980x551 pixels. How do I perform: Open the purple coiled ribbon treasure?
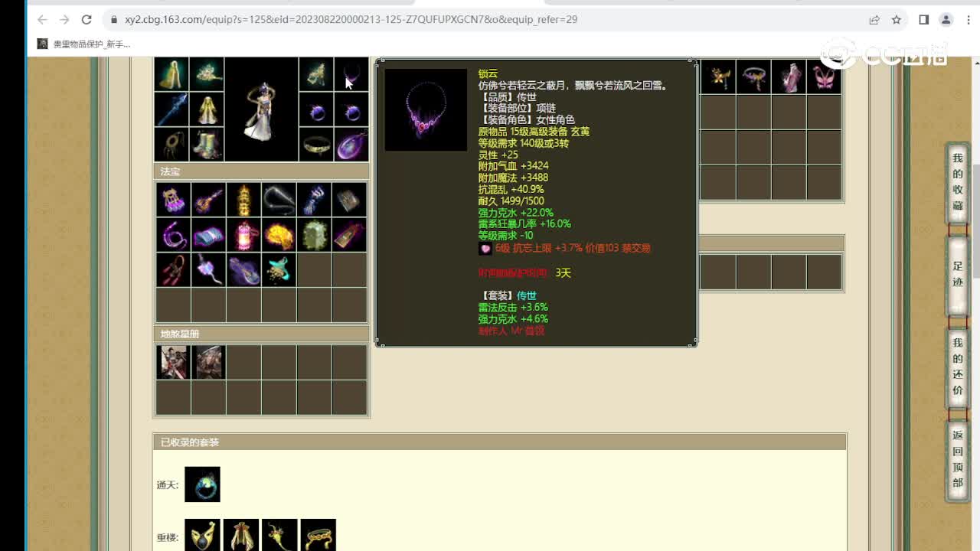(x=173, y=235)
